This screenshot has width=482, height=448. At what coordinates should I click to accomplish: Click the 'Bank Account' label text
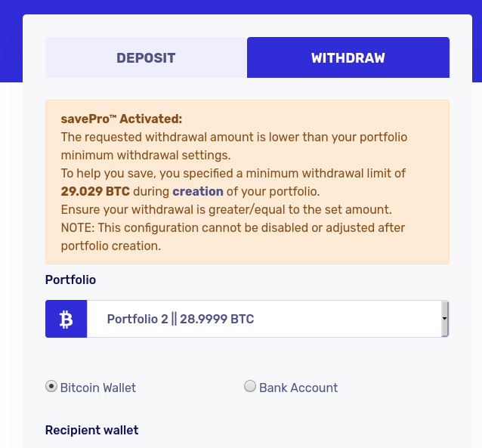[x=298, y=388]
